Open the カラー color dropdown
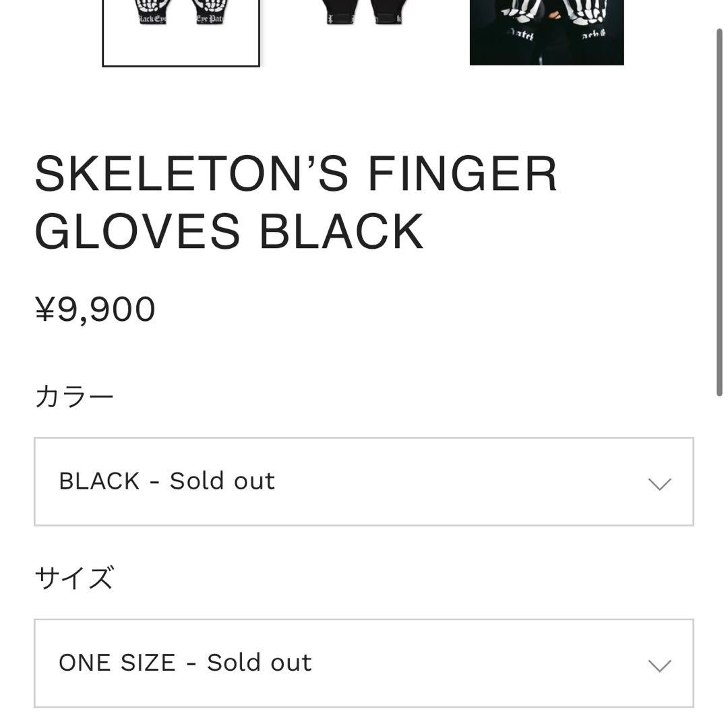Screen dimensions: 728x728 tap(364, 481)
